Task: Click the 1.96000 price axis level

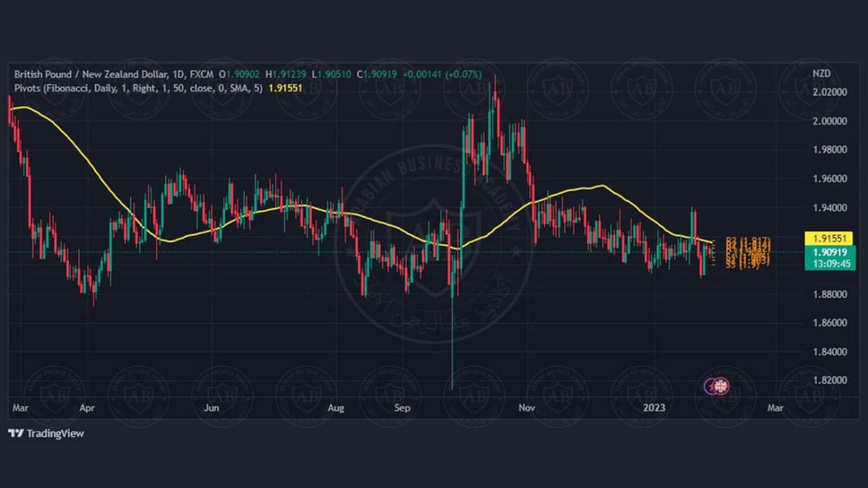Action: click(x=830, y=179)
